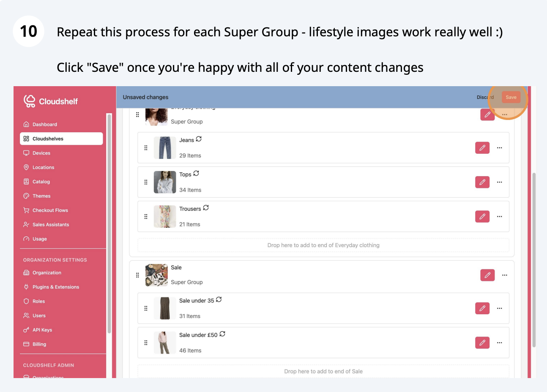Screen dimensions: 547x392
Task: Open more options for Everyday clothing
Action: (x=505, y=114)
